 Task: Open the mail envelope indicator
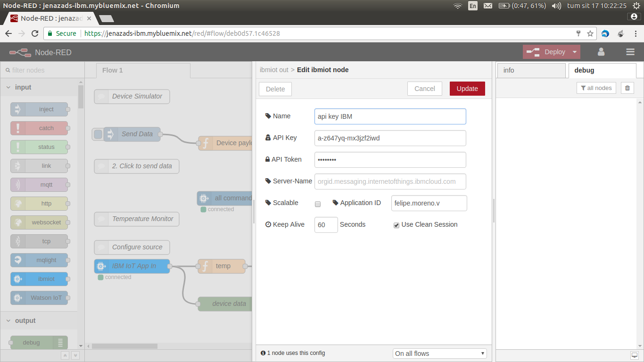488,6
